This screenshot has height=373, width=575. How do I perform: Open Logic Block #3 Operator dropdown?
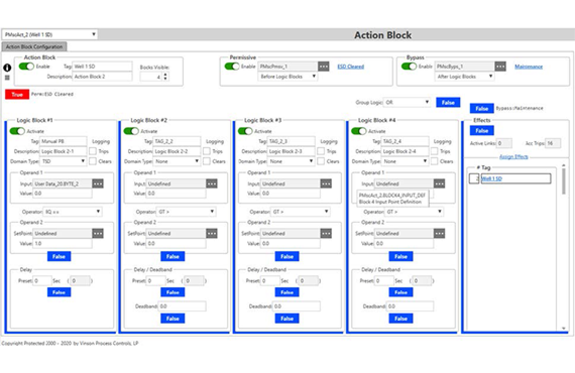click(x=300, y=212)
